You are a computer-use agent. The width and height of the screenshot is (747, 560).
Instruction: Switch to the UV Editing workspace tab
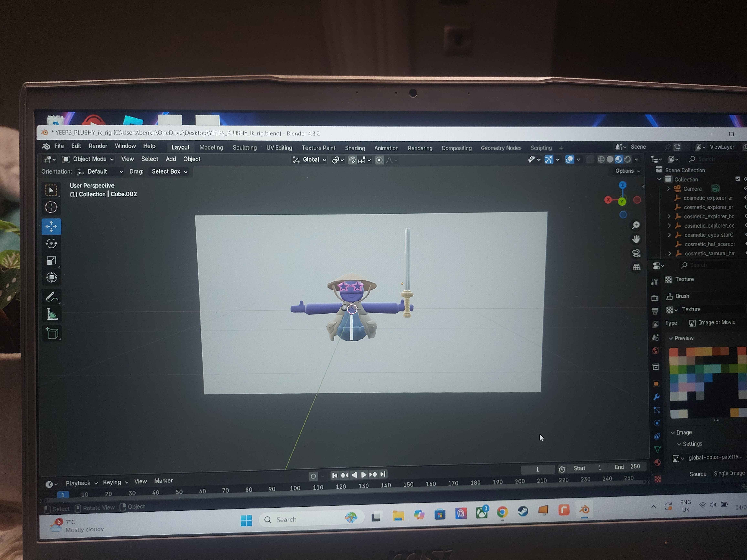[x=279, y=148]
